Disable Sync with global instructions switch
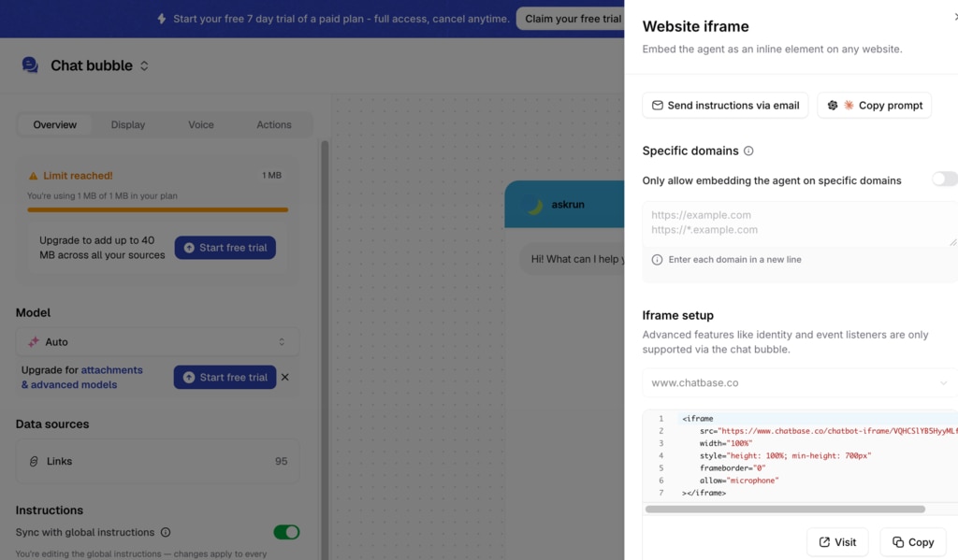Screen dimensions: 958x560 [x=286, y=533]
